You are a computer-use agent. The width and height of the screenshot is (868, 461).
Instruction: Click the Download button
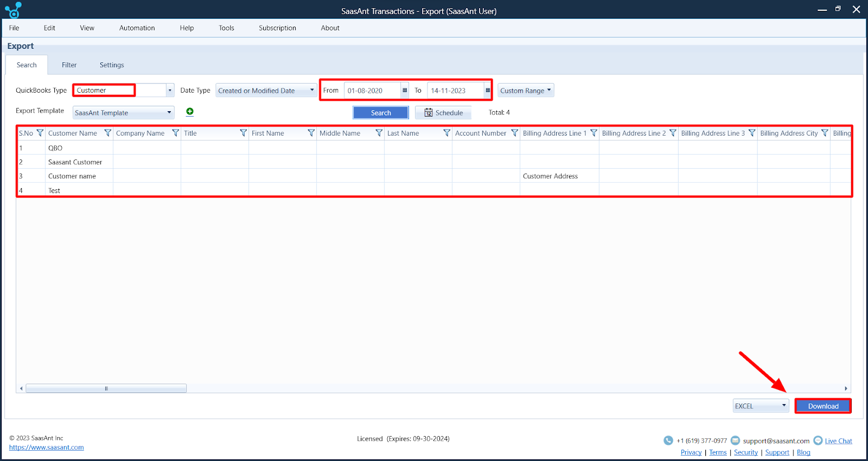click(823, 406)
